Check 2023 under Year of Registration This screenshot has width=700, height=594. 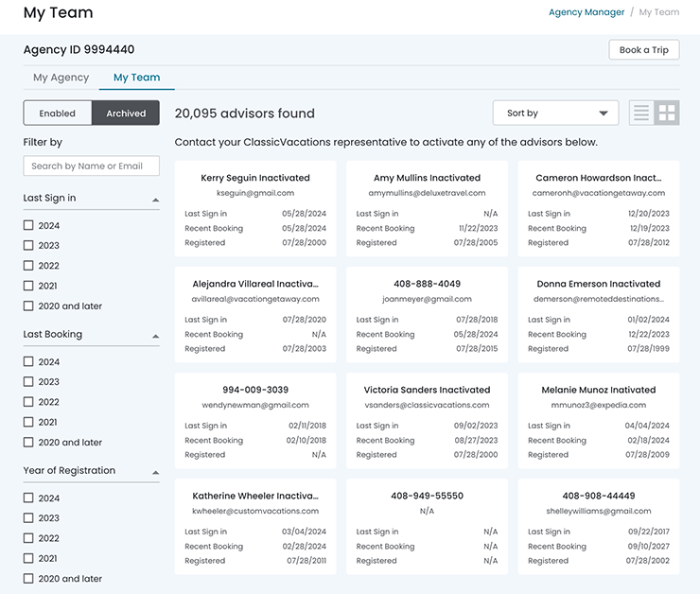point(28,518)
